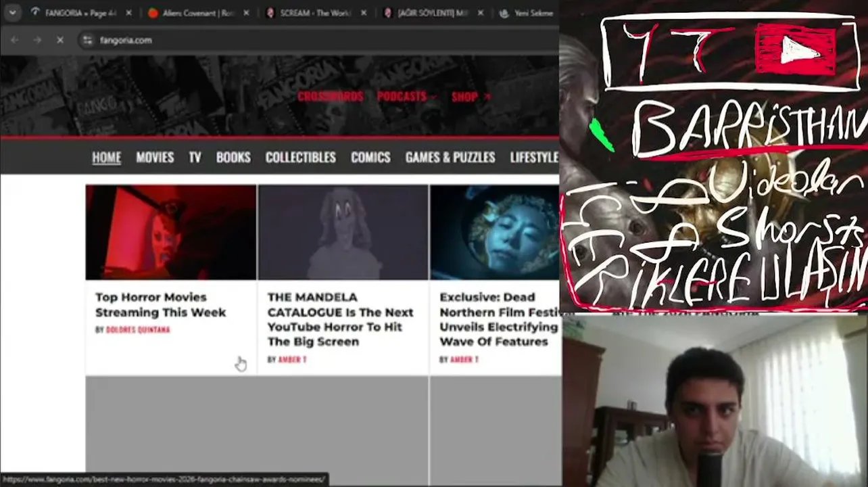This screenshot has width=868, height=487.
Task: Switch to the FANGORIA Page tab
Action: [x=82, y=13]
